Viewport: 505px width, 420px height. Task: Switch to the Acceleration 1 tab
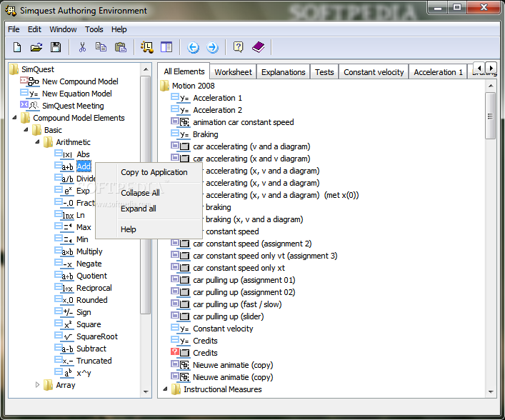438,72
